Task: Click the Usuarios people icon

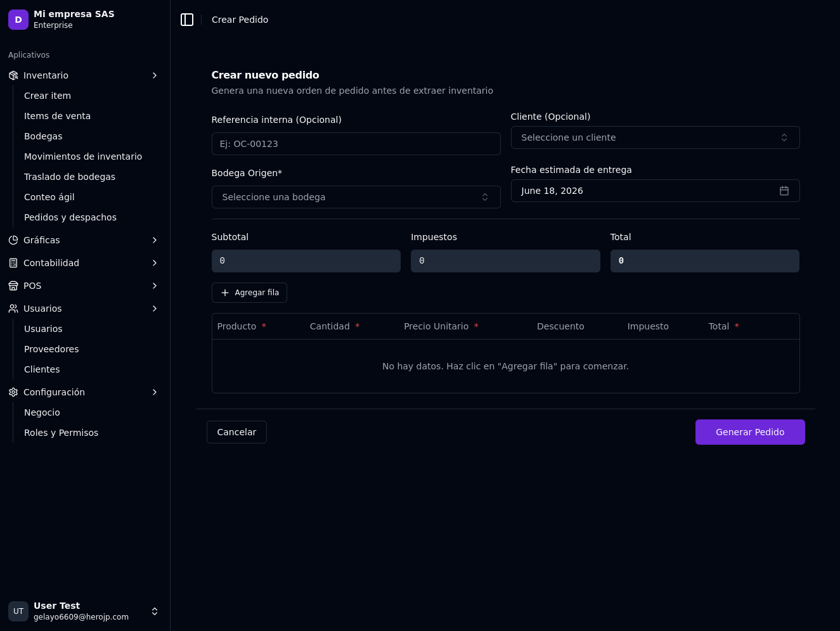Action: tap(13, 309)
